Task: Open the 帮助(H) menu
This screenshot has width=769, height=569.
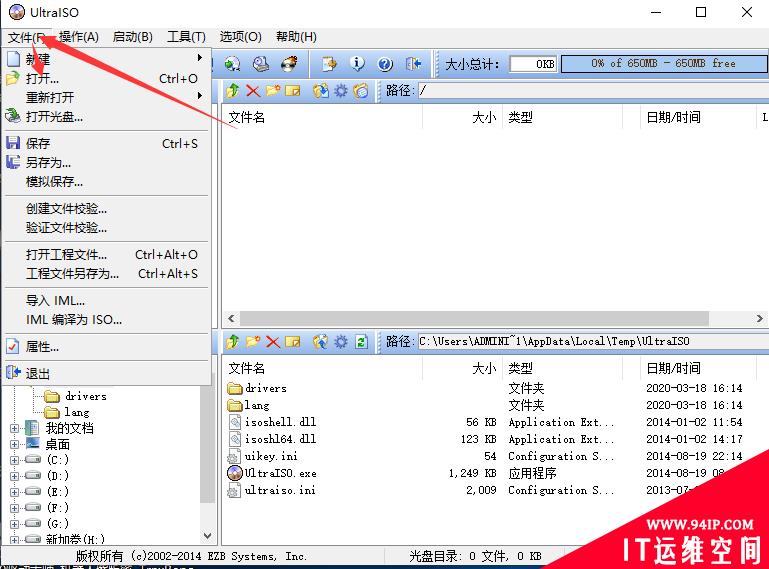Action: [x=296, y=37]
